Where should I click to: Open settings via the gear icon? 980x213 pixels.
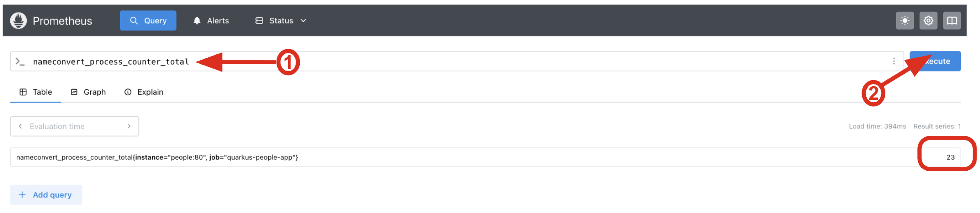[x=928, y=21]
